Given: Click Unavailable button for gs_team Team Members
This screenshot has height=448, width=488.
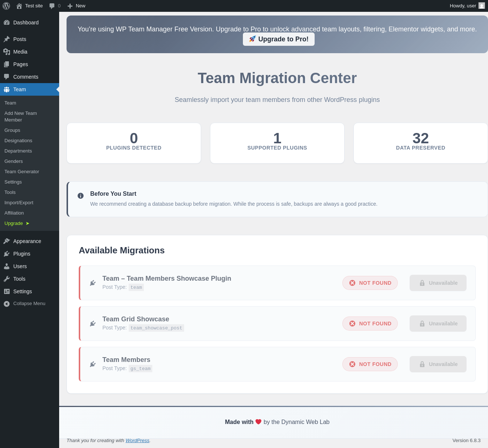Looking at the screenshot, I should click(x=438, y=364).
